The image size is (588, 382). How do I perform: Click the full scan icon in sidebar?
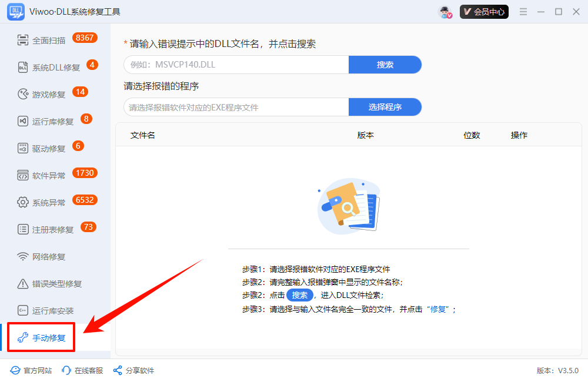(x=23, y=40)
